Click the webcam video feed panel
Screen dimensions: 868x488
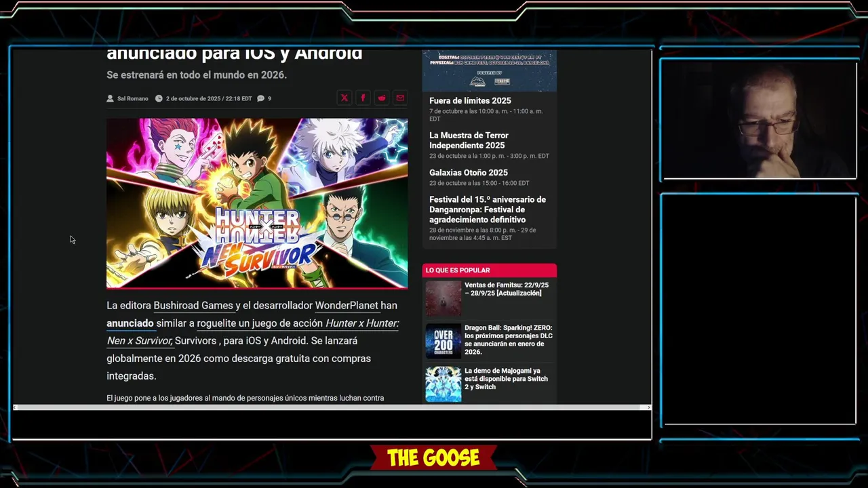coord(759,119)
